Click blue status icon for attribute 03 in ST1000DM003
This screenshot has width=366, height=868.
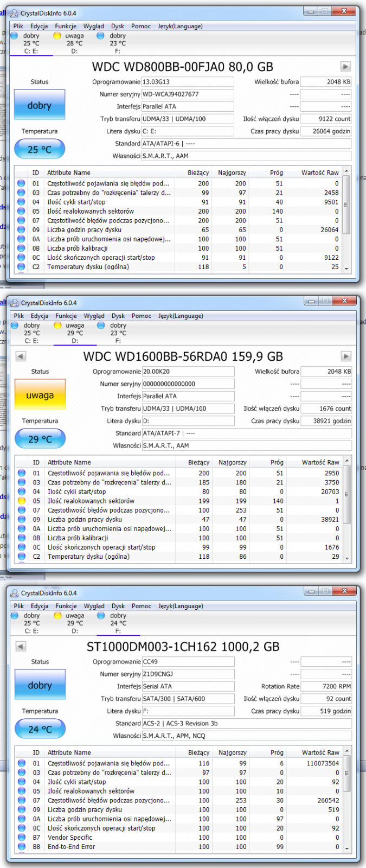point(22,773)
